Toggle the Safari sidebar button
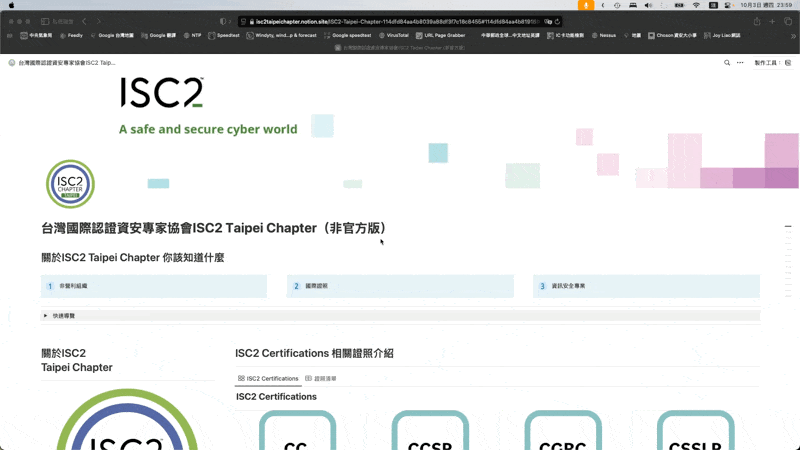The width and height of the screenshot is (800, 450). pyautogui.click(x=45, y=21)
